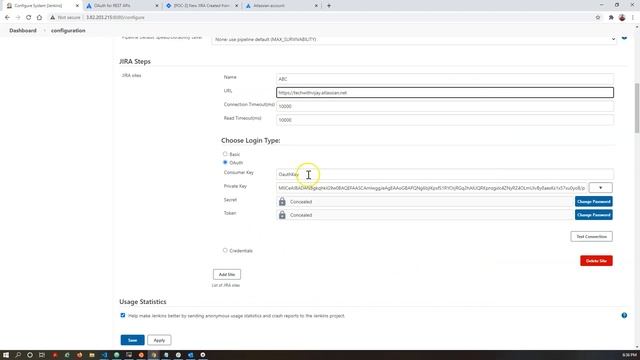Image resolution: width=640 pixels, height=360 pixels.
Task: Open the Windows Start menu
Action: (x=6, y=355)
